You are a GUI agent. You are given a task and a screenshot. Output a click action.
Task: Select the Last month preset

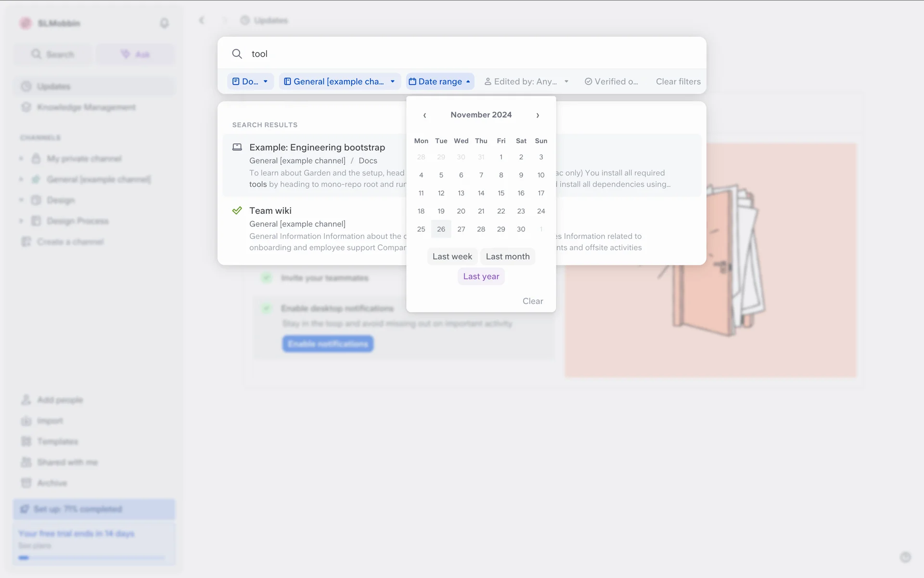point(507,257)
